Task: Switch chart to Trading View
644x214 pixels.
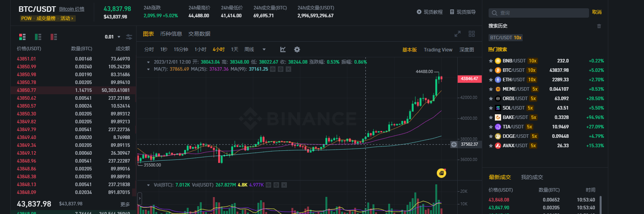Action: click(x=438, y=50)
